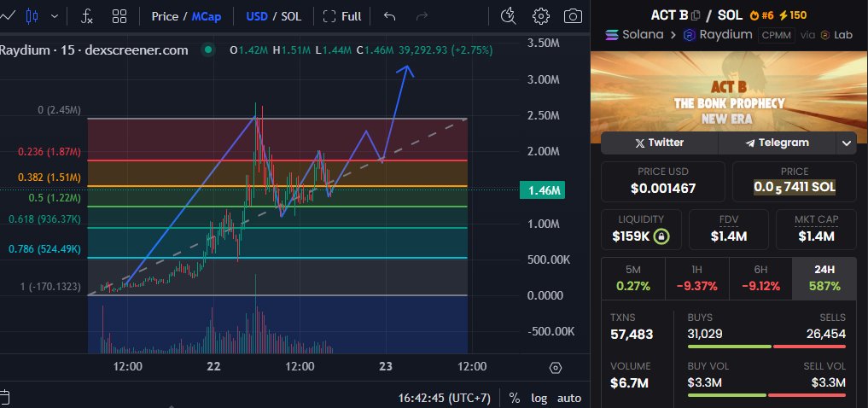
Task: Switch chart to Price mode
Action: 165,16
